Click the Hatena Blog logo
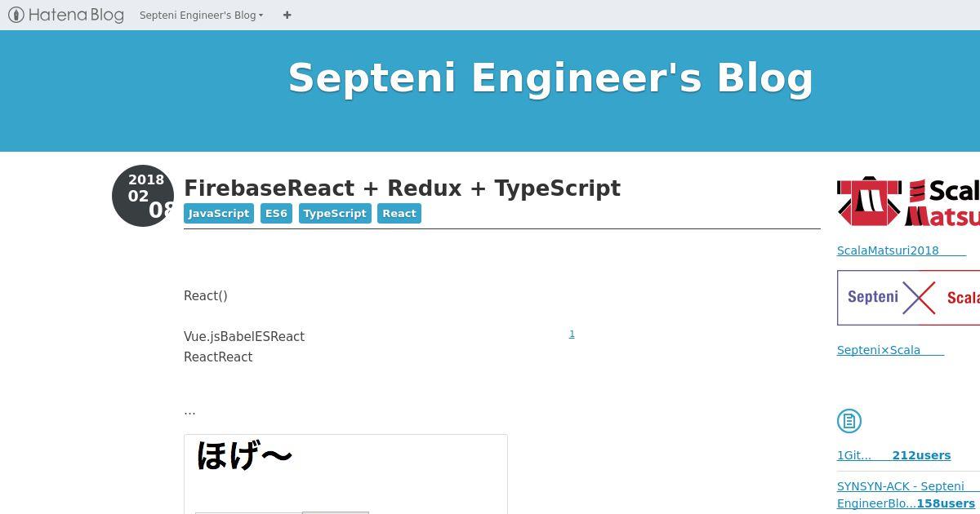Image resolution: width=980 pixels, height=514 pixels. [66, 15]
